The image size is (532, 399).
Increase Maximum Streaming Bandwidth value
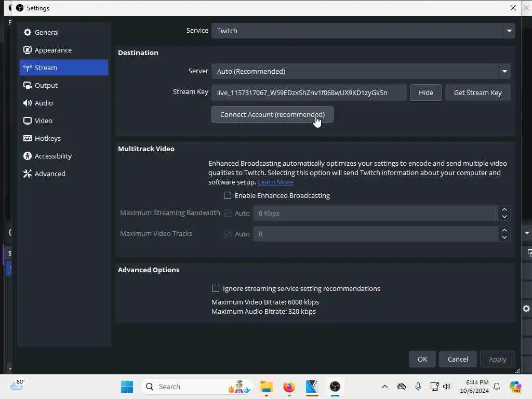504,210
